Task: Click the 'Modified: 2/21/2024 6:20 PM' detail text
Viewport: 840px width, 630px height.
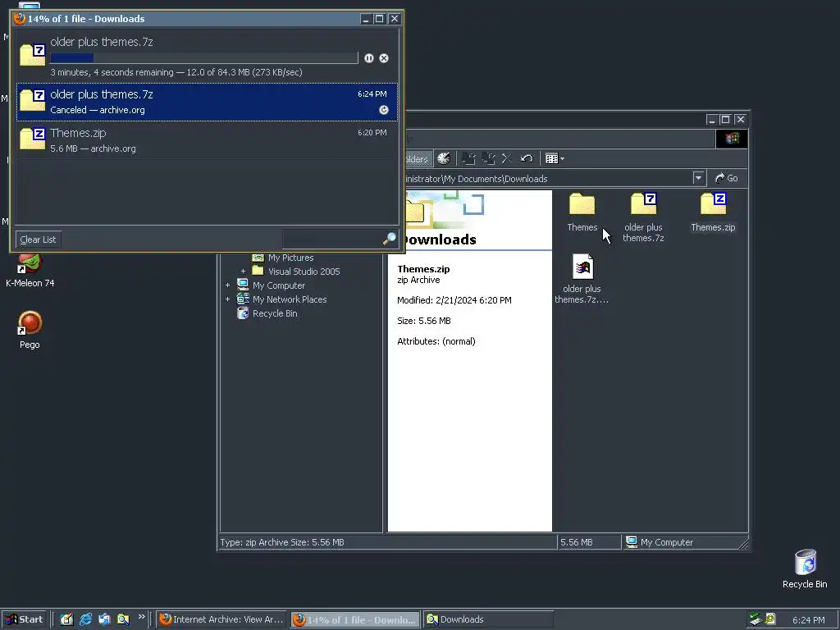Action: [454, 300]
